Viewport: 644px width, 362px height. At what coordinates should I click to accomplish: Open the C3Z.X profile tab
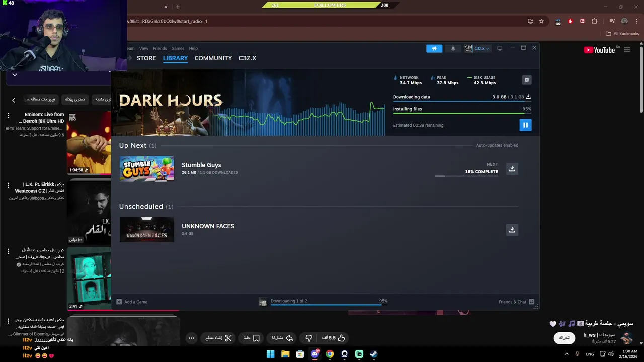[x=248, y=58]
